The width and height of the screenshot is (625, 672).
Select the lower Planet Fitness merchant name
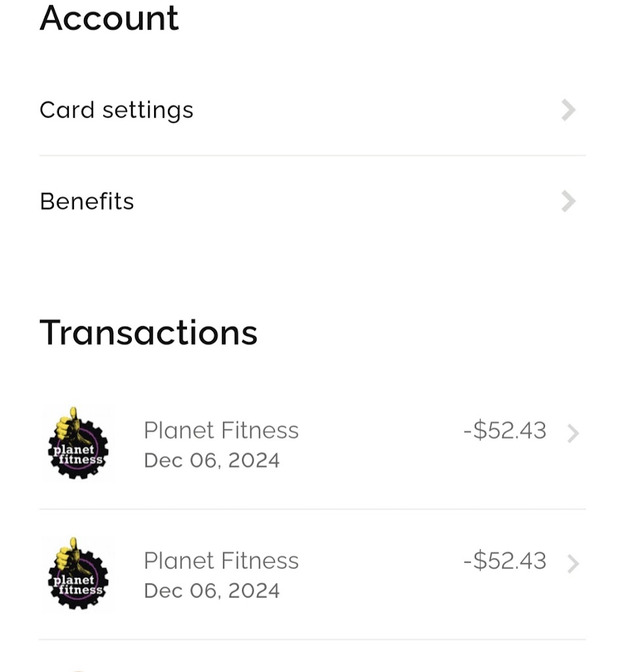pyautogui.click(x=221, y=561)
